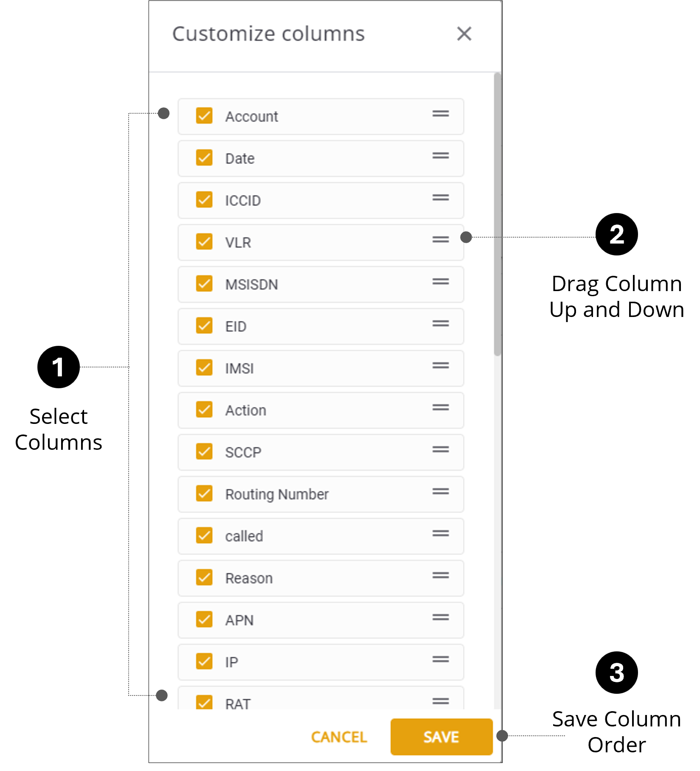
Task: Close the Customize columns dialog
Action: 464,34
